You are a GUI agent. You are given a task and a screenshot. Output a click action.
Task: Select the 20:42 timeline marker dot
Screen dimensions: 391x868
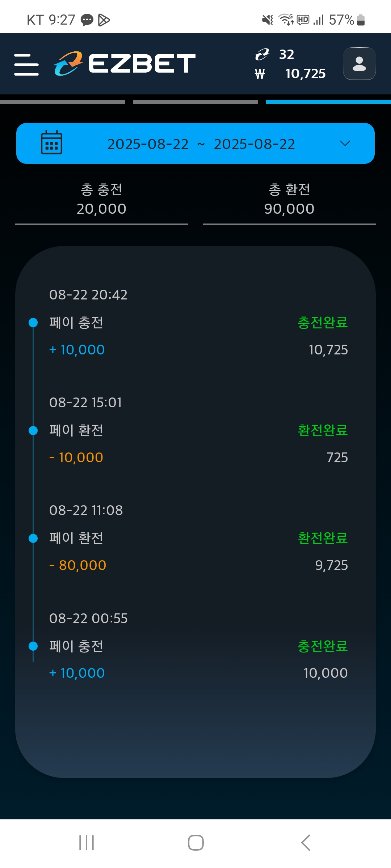point(33,322)
